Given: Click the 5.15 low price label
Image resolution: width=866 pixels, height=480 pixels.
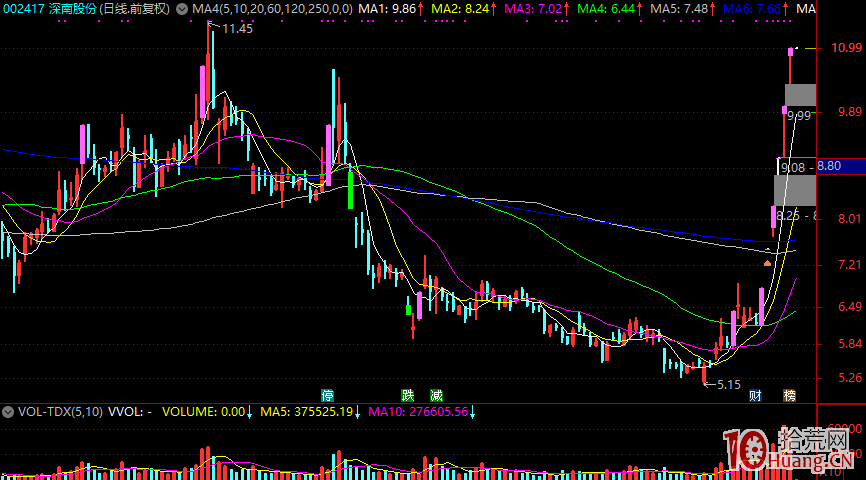Looking at the screenshot, I should [x=728, y=384].
